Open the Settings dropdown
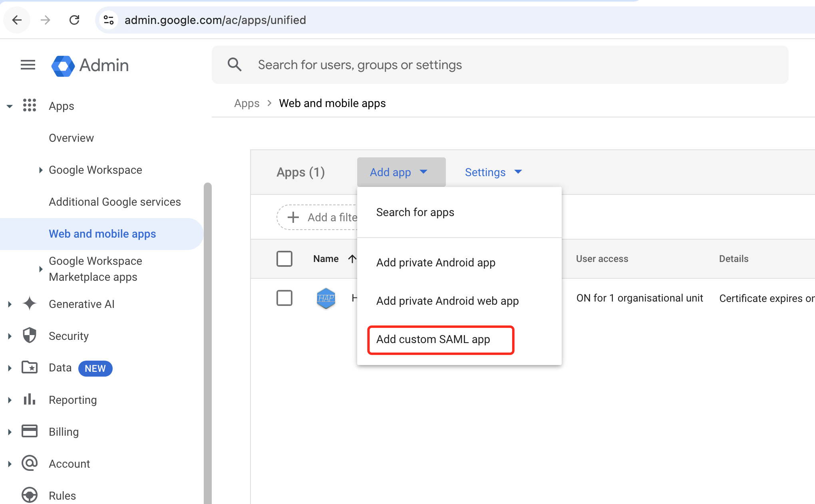The width and height of the screenshot is (815, 504). [x=493, y=172]
